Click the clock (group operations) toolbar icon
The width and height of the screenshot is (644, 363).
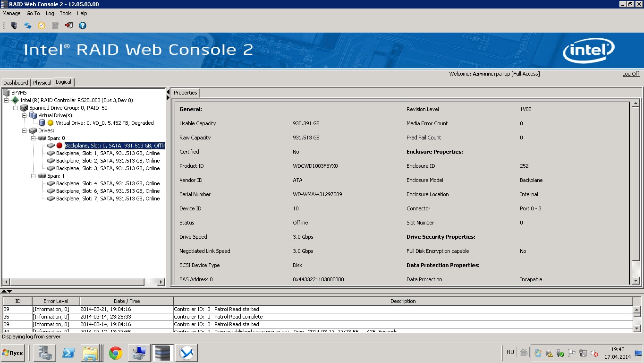pyautogui.click(x=42, y=26)
